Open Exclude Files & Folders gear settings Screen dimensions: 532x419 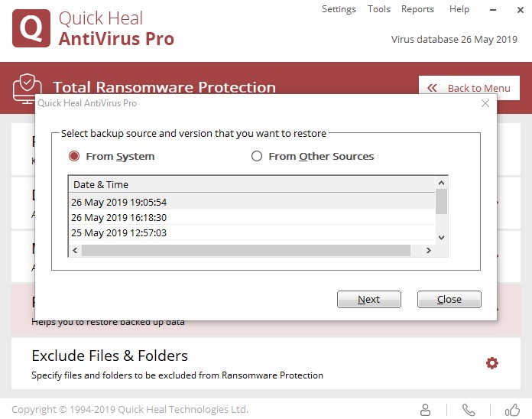pos(491,363)
